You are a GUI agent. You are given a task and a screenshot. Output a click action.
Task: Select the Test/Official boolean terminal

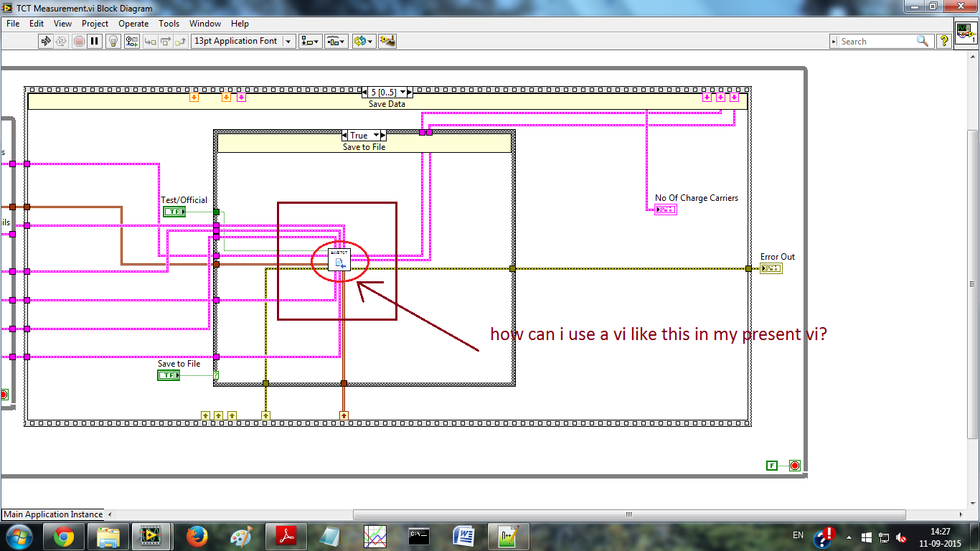click(174, 211)
